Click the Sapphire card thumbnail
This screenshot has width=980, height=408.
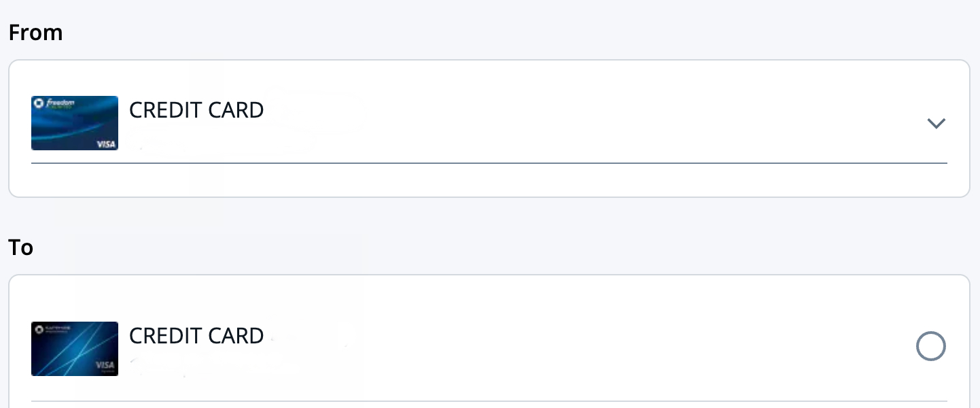click(x=75, y=349)
